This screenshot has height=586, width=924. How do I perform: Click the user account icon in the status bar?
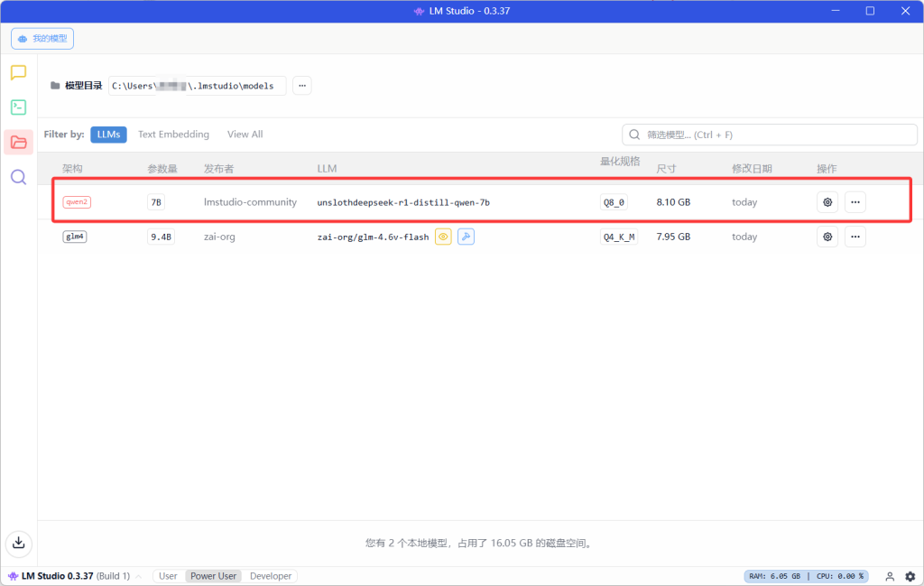[x=890, y=576]
